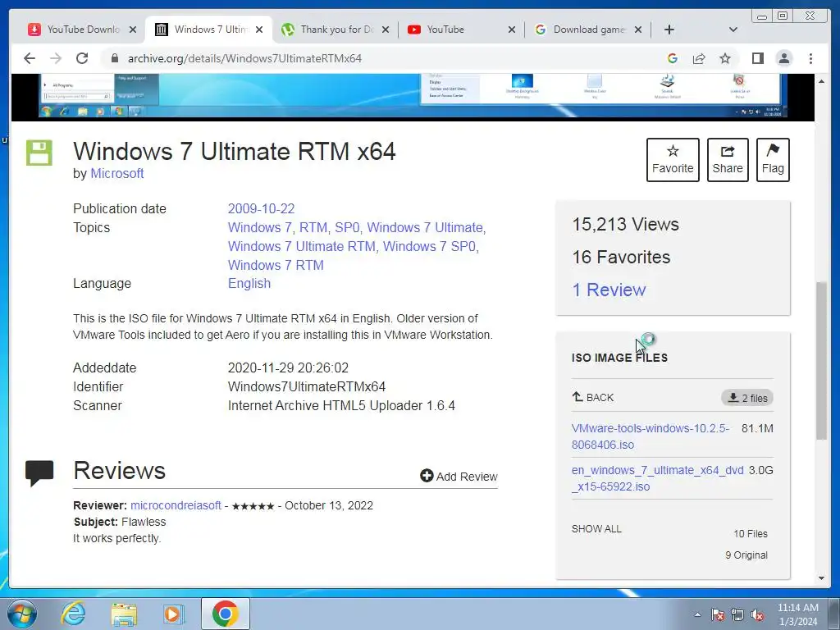Open the Windows Start orb
This screenshot has height=630, width=840.
21,614
